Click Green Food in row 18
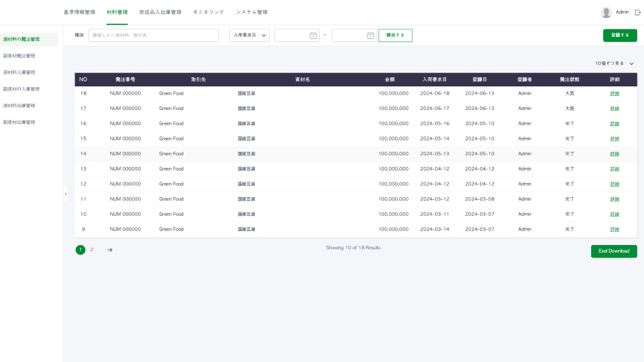Image resolution: width=644 pixels, height=362 pixels. (x=171, y=93)
